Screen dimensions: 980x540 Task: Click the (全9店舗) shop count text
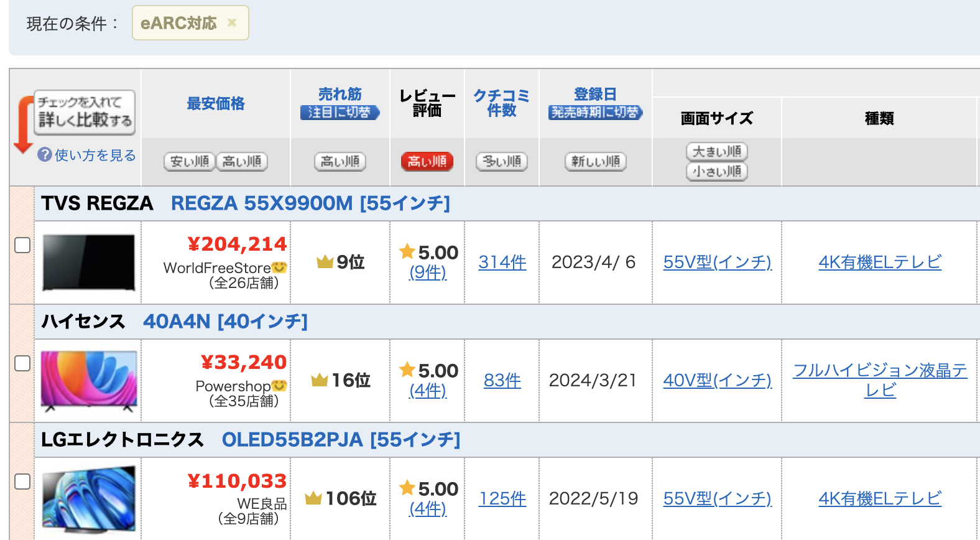click(x=248, y=519)
